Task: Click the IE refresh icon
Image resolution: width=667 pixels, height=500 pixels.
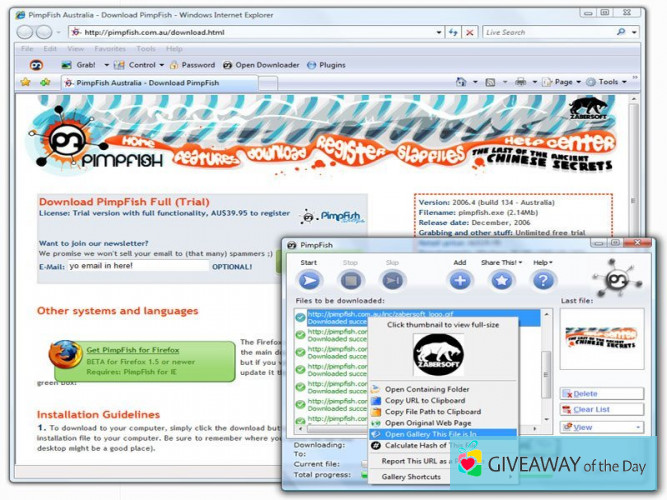Action: pyautogui.click(x=453, y=32)
